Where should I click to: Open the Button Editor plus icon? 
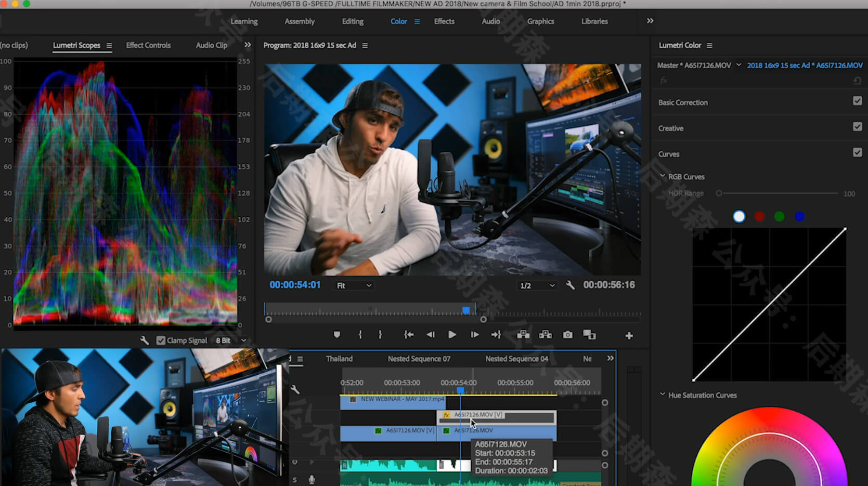tap(629, 336)
